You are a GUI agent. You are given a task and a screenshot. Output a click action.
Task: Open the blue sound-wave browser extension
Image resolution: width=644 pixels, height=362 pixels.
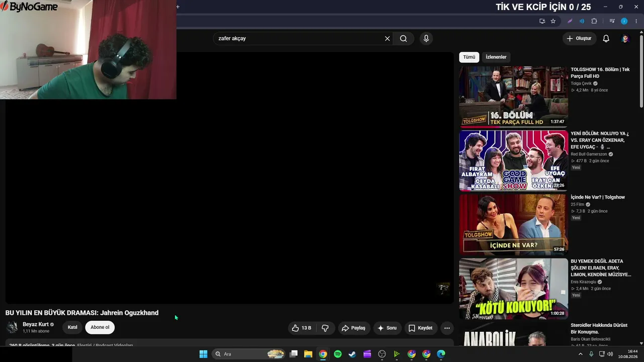[x=582, y=21]
